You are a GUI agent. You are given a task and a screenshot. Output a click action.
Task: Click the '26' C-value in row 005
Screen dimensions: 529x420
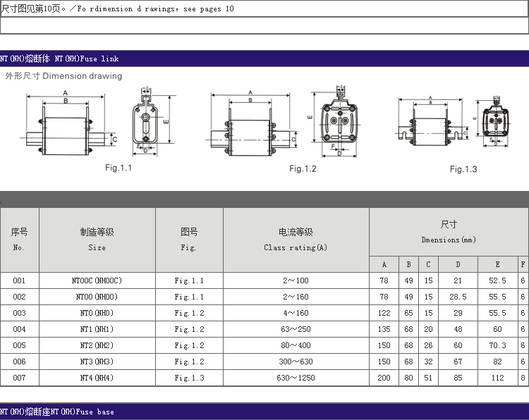[x=428, y=345]
